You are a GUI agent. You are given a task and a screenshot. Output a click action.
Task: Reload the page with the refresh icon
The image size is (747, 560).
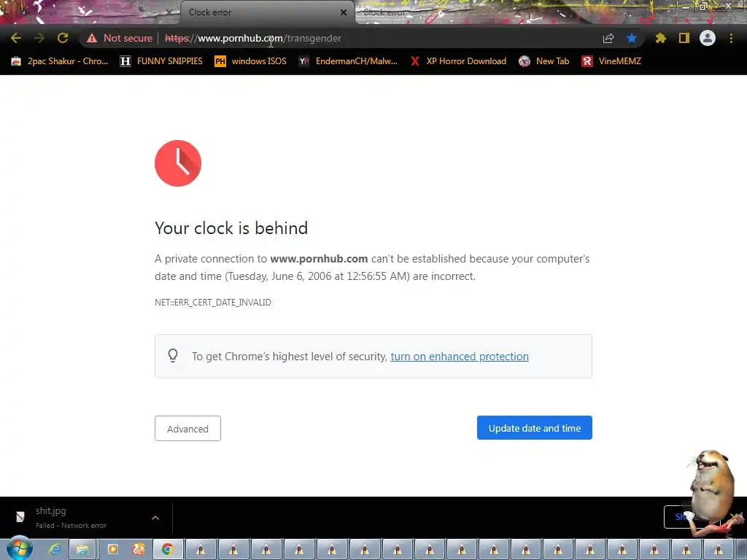pos(63,38)
